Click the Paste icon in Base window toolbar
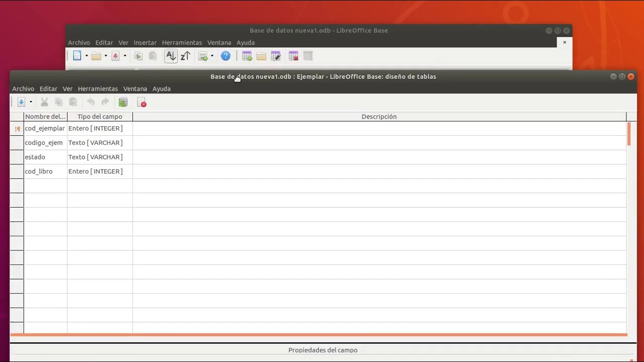644x362 pixels. pyautogui.click(x=152, y=56)
